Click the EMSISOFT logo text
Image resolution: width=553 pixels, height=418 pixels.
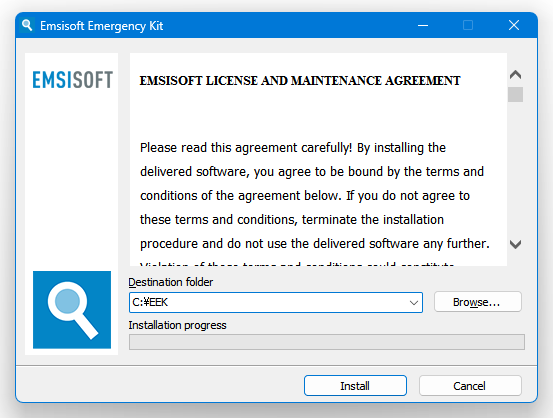[73, 80]
